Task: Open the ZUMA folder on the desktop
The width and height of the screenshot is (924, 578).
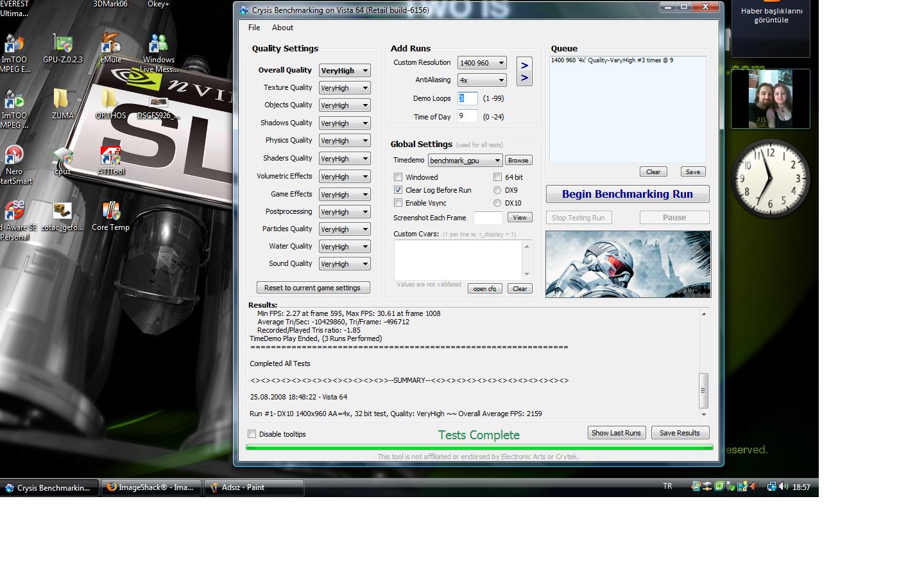Action: coord(62,103)
